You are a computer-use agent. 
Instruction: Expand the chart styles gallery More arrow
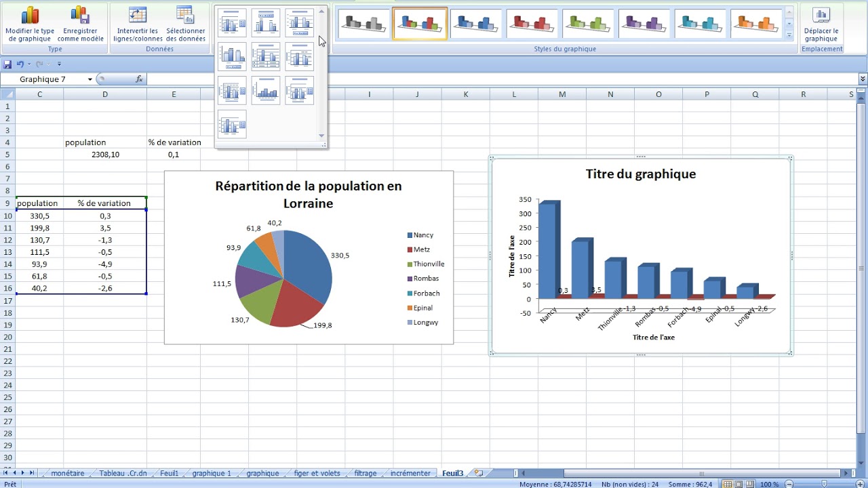pyautogui.click(x=789, y=35)
